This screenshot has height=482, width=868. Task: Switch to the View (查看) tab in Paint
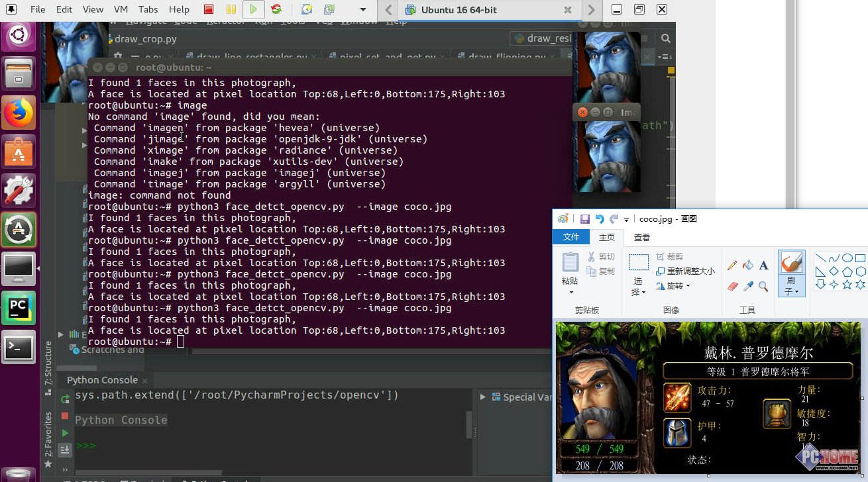tap(642, 237)
